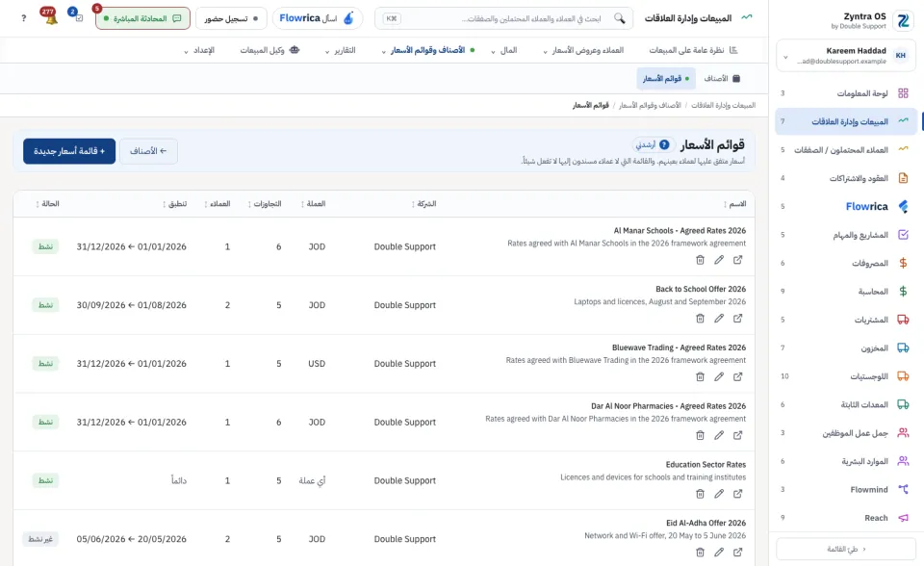Switch to الأصناف sub-tab
Viewport: 924px width, 566px height.
pos(722,78)
